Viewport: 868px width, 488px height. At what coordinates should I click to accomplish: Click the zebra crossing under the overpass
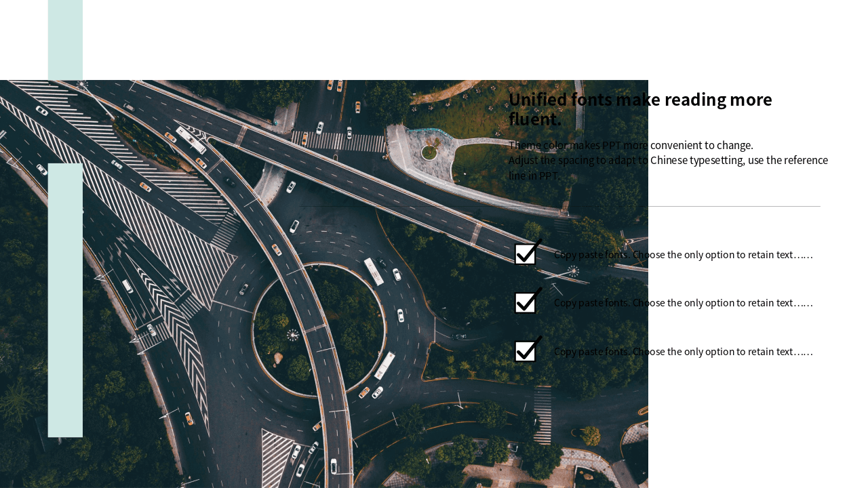(338, 141)
